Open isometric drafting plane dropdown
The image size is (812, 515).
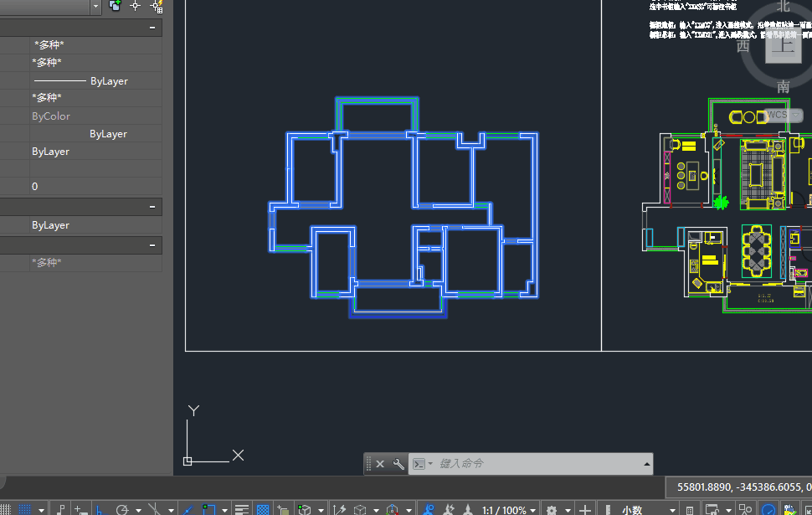point(171,510)
